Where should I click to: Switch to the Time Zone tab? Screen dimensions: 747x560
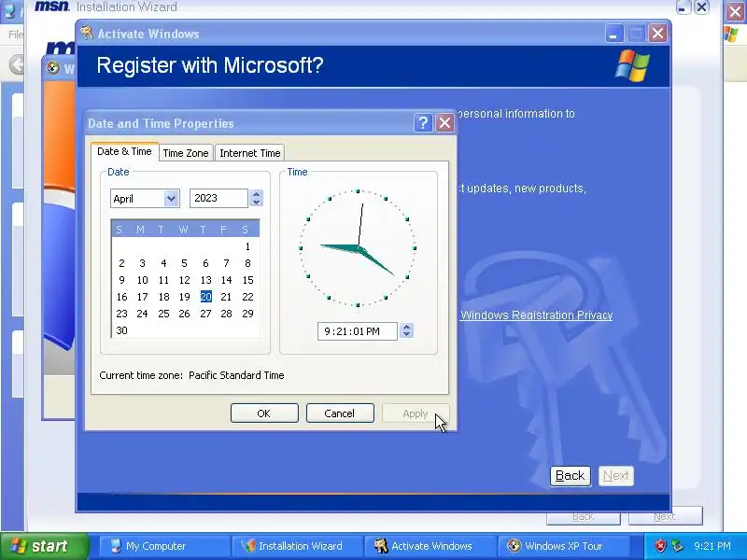tap(185, 153)
